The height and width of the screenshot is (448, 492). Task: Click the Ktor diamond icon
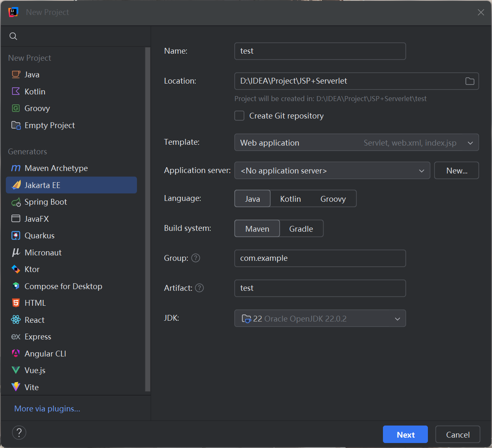tap(16, 269)
